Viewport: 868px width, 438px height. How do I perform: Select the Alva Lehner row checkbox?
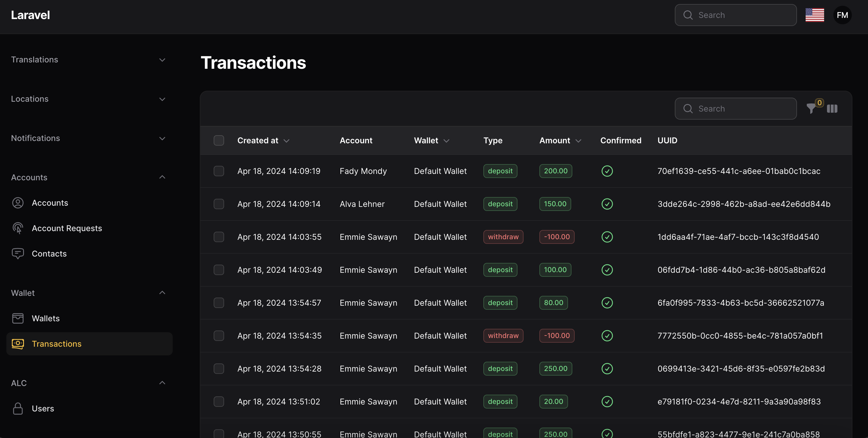click(x=219, y=204)
